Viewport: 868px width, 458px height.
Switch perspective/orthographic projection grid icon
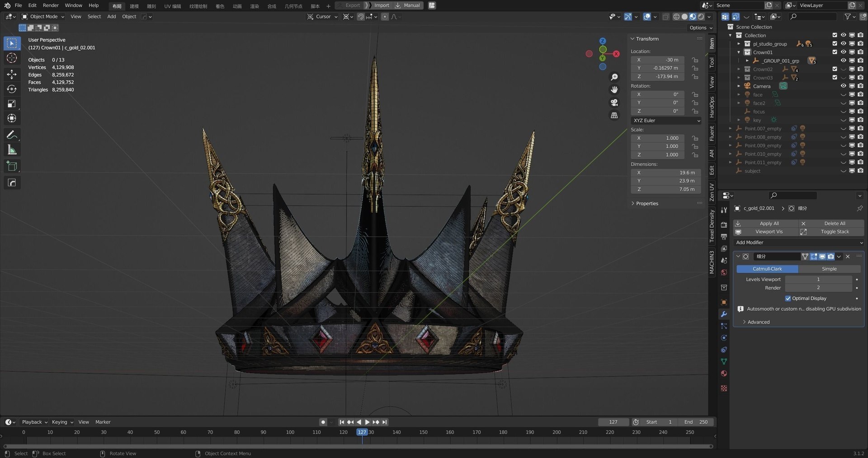(x=614, y=115)
